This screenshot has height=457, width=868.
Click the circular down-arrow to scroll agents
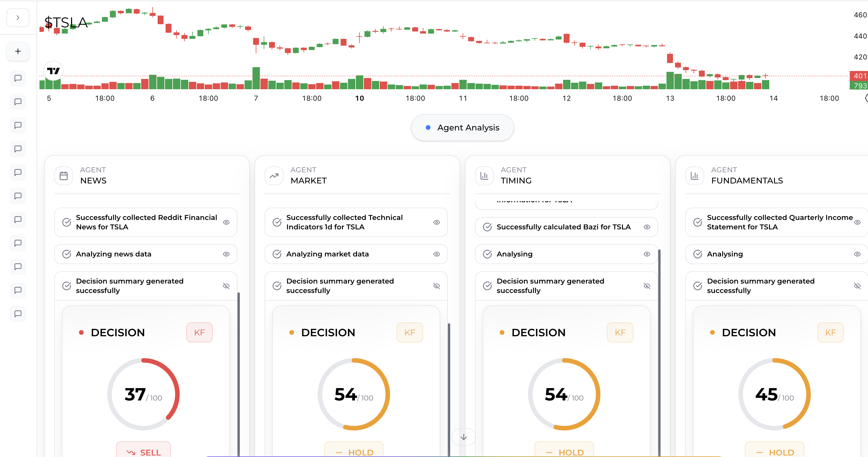click(464, 437)
